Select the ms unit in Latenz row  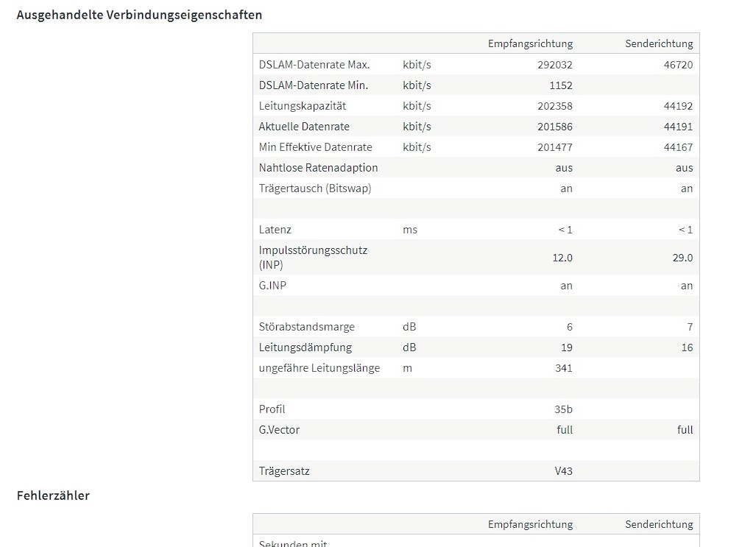click(410, 230)
